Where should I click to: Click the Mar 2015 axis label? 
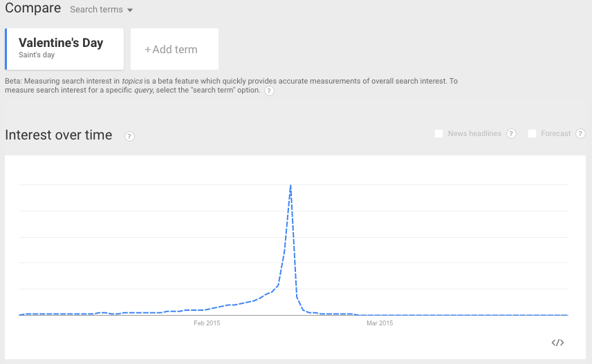380,323
